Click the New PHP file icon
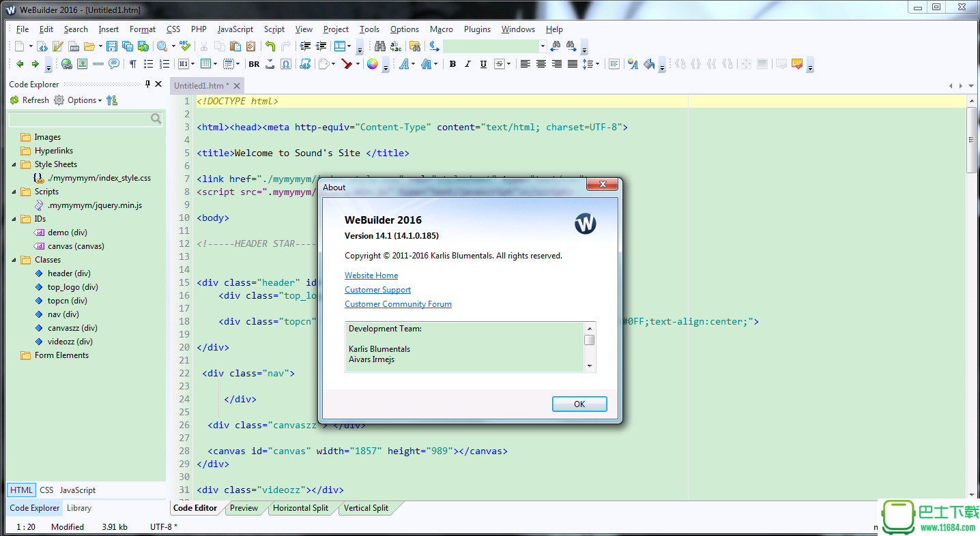 pyautogui.click(x=74, y=46)
